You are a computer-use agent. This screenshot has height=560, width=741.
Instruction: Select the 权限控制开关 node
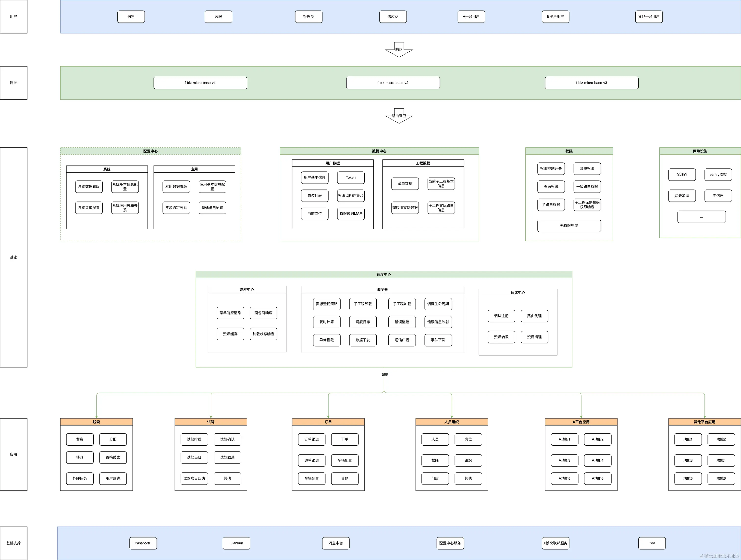click(551, 168)
